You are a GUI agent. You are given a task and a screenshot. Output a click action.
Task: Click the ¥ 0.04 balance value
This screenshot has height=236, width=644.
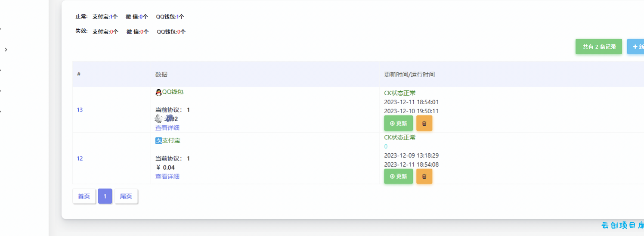coord(165,168)
